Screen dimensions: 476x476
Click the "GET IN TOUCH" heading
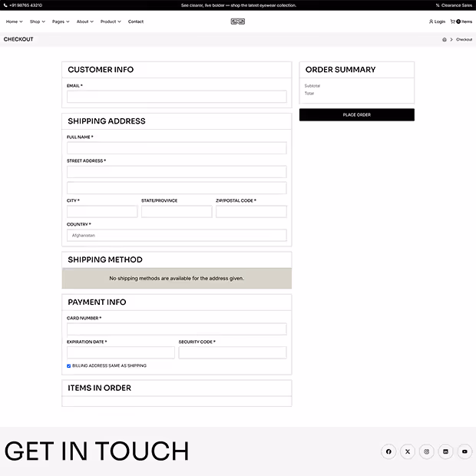tap(97, 451)
